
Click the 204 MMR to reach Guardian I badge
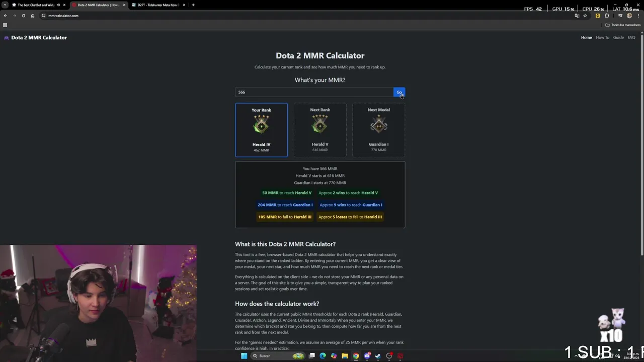click(x=285, y=205)
